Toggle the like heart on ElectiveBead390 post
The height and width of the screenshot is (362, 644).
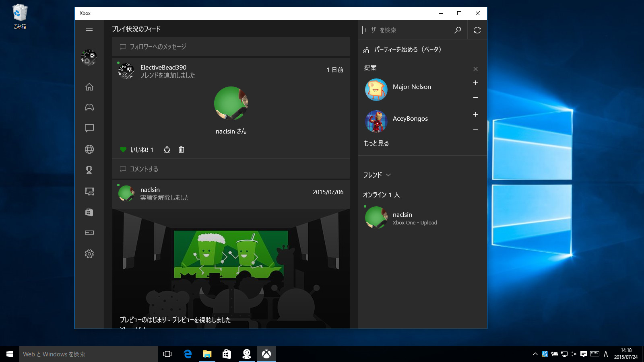click(123, 150)
